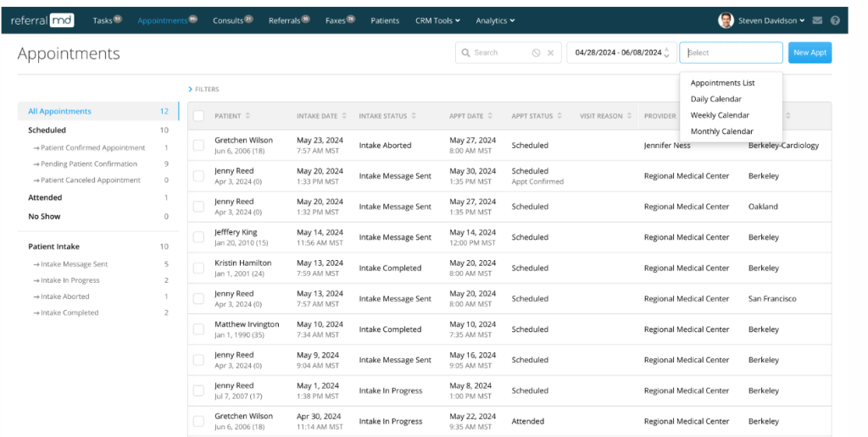Screen dimensions: 868x437
Task: Open the Patients tab
Action: click(385, 20)
